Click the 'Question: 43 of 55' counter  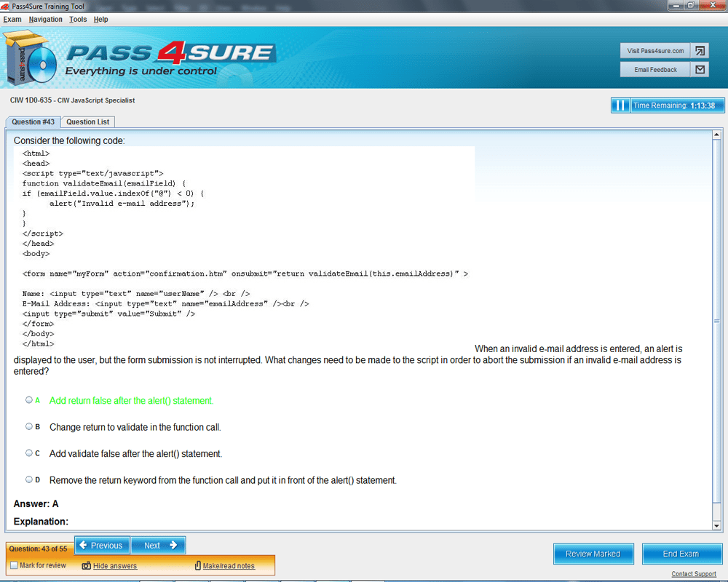[x=38, y=549]
